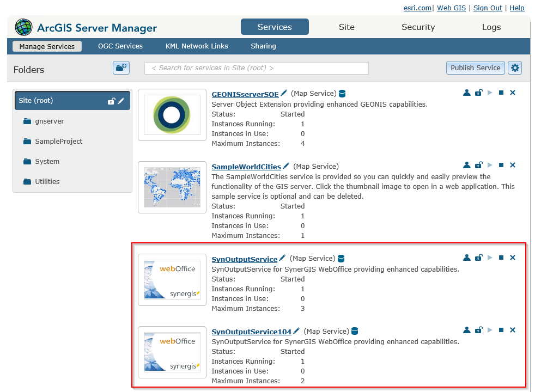Toggle the security lock for GEONISserverSOE
This screenshot has width=541, height=392.
479,93
